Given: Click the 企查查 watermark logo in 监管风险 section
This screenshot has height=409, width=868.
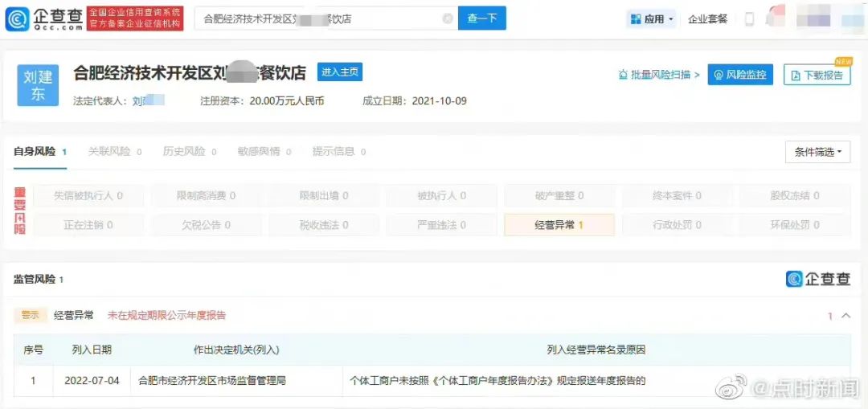Looking at the screenshot, I should [x=817, y=278].
